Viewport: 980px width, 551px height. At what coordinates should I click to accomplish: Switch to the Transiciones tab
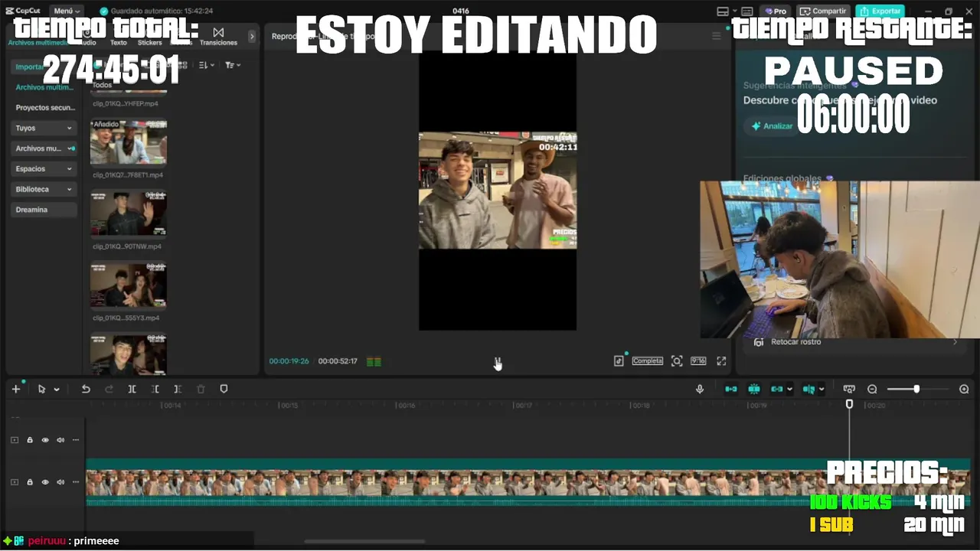pos(218,37)
